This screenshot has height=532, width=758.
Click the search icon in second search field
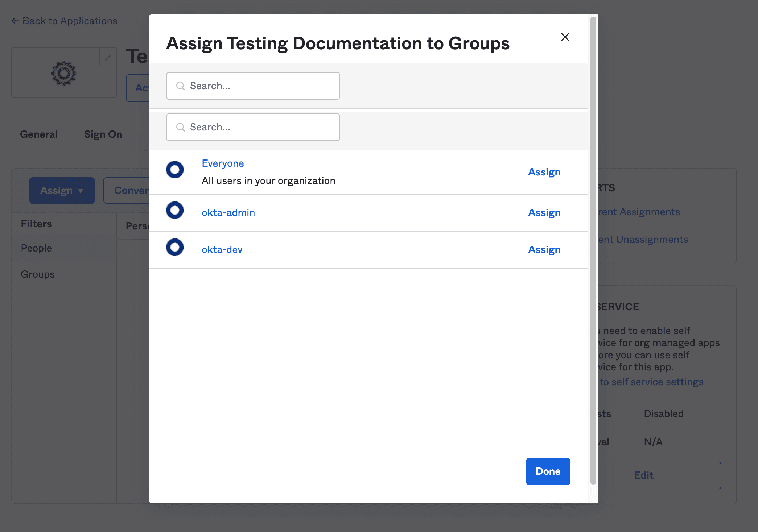click(180, 127)
